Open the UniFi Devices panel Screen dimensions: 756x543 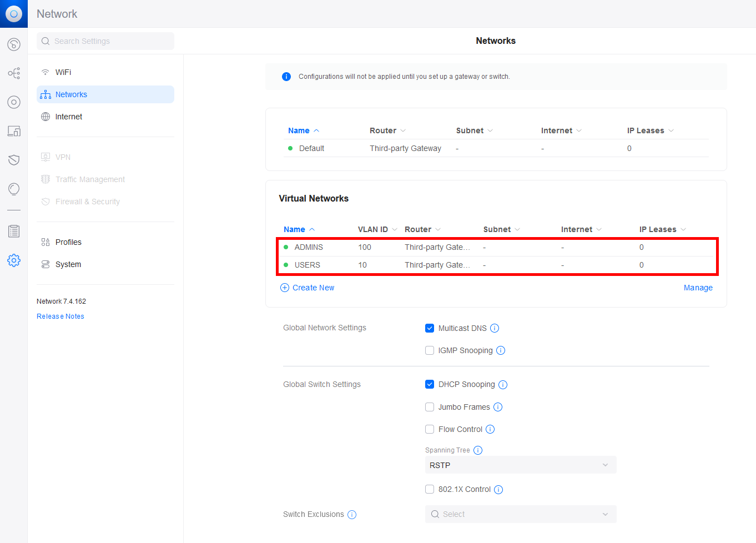13,102
